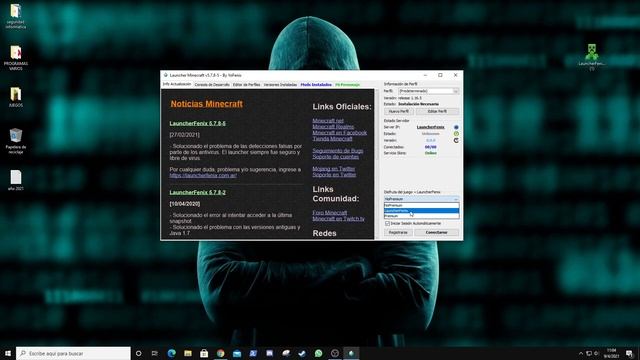This screenshot has width=640, height=360.
Task: Open the https://launcherfenix.com.ar/ link
Action: 203,176
